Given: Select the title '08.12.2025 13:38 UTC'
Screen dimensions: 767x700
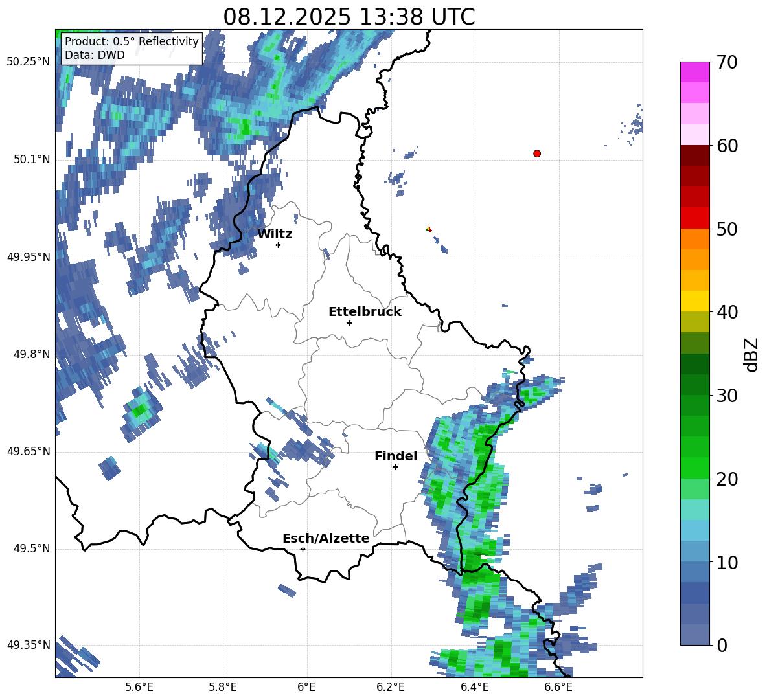Looking at the screenshot, I should pos(349,17).
